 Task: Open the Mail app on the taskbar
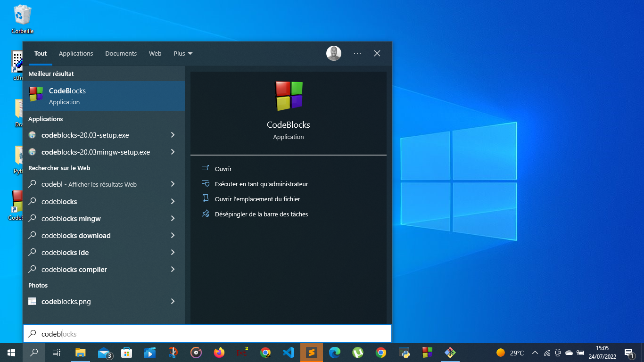104,353
